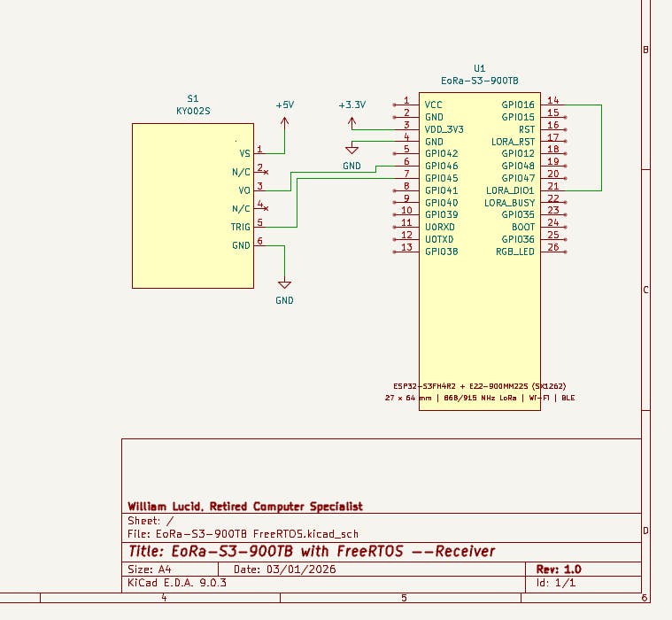Screen dimensions: 672x620
Task: Click the GPIO15 pin label
Action: coord(518,117)
